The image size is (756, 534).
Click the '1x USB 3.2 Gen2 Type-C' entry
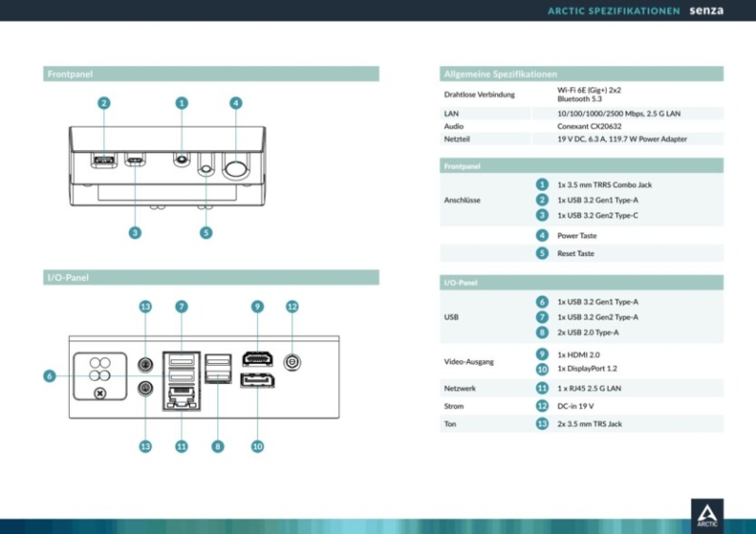point(598,215)
